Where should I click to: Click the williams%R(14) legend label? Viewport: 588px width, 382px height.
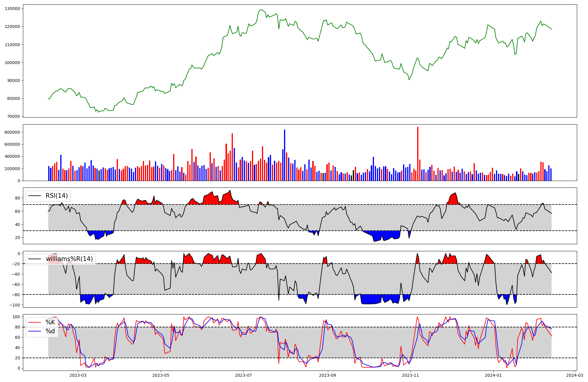69,259
